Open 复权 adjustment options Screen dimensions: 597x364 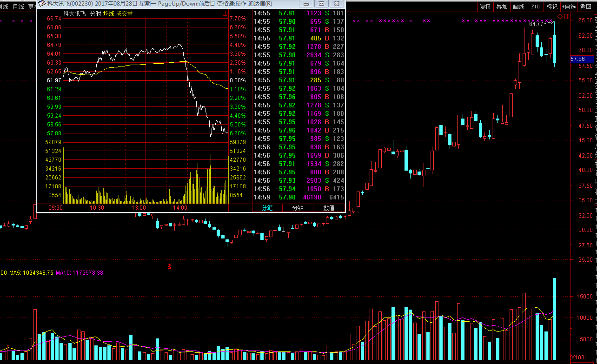485,7
